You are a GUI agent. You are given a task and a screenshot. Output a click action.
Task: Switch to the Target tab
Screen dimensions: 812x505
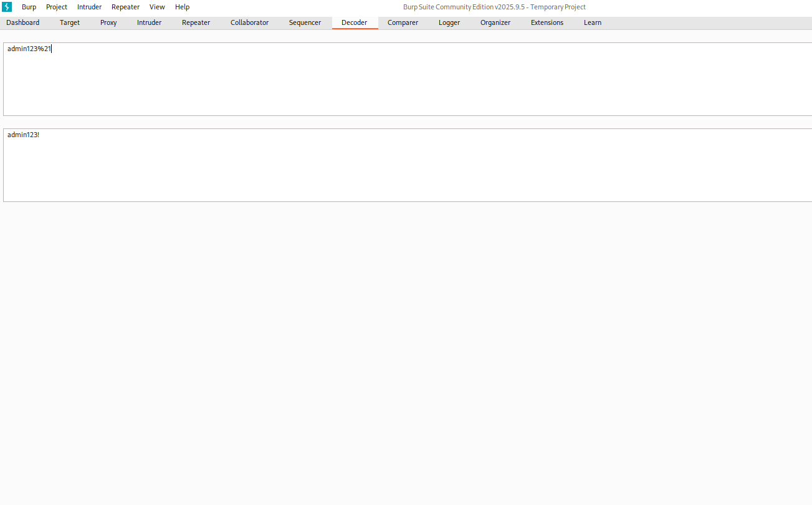pyautogui.click(x=70, y=22)
